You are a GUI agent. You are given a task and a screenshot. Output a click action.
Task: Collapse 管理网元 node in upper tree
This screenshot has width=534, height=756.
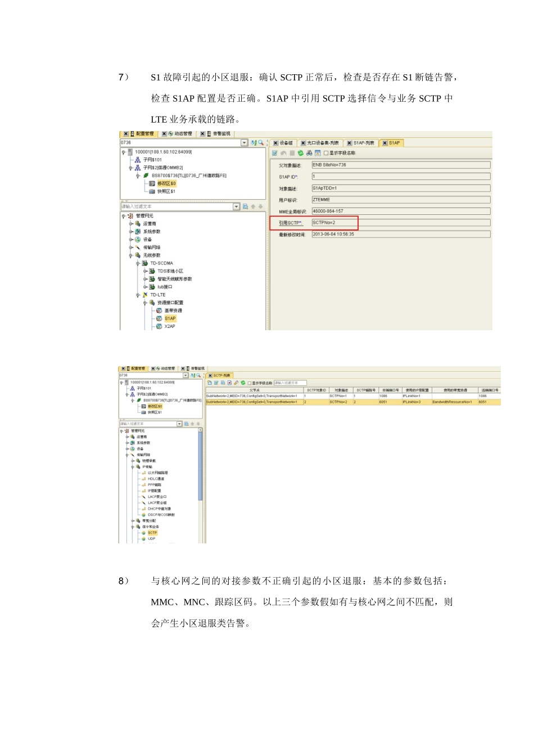(x=123, y=216)
